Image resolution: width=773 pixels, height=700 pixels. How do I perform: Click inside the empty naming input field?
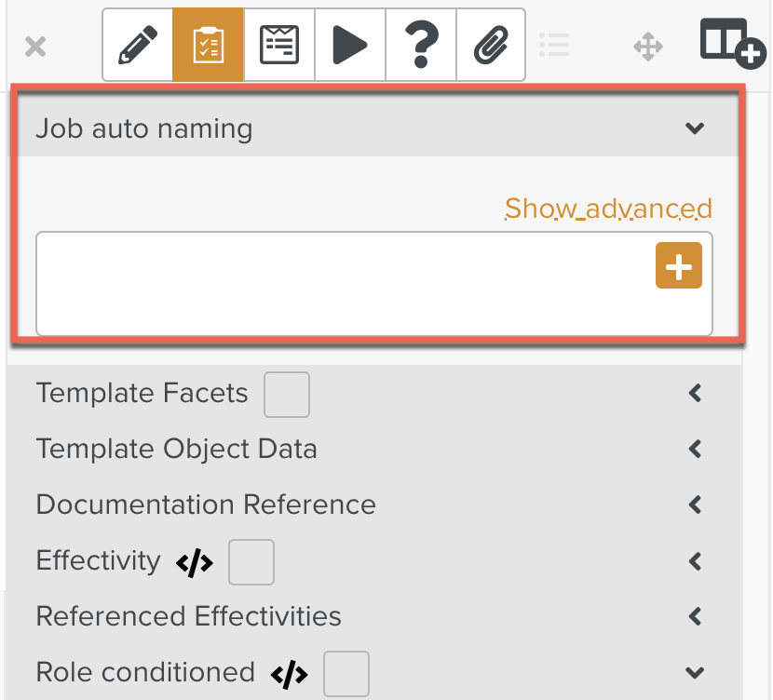(326, 282)
